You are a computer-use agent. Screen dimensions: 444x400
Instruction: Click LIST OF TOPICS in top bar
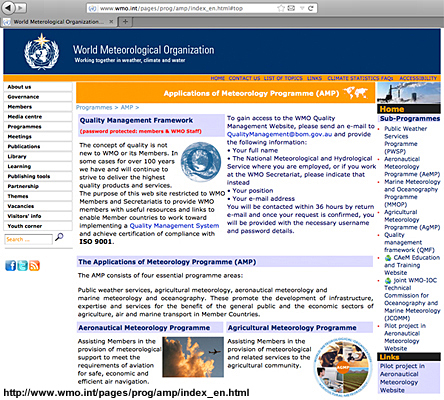(x=283, y=78)
